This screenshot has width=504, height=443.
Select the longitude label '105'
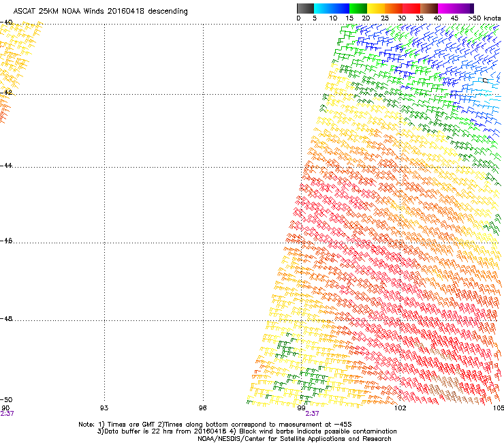499,408
